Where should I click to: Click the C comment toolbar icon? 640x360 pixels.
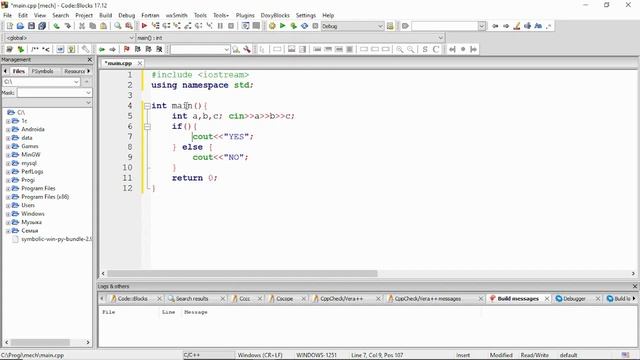436,49
